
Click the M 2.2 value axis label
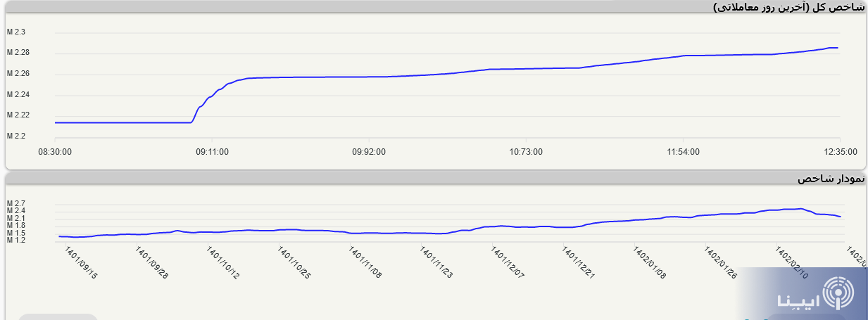tap(16, 136)
